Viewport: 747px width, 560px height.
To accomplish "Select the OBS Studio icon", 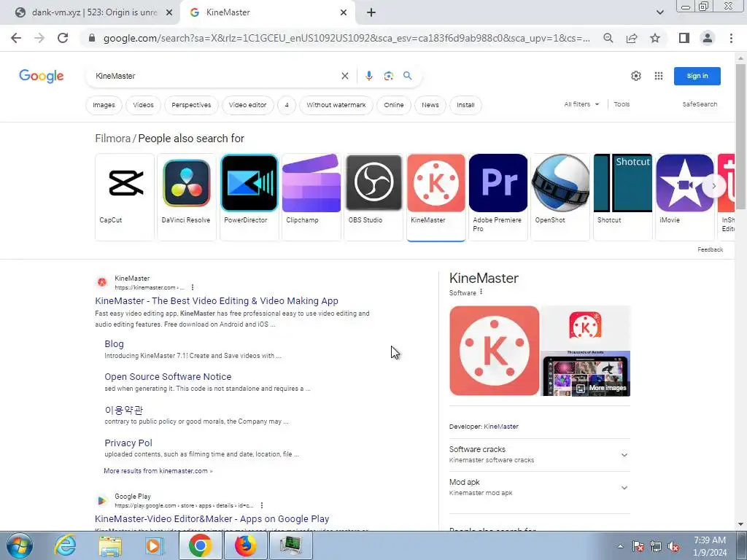I will point(373,183).
